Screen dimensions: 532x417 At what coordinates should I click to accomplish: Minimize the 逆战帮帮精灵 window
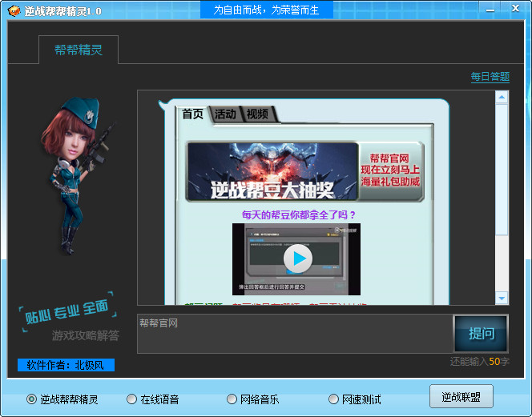490,10
